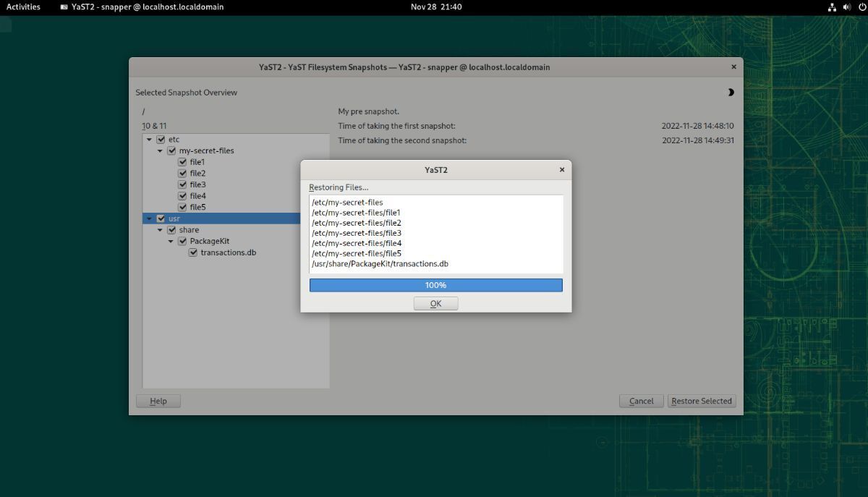868x497 pixels.
Task: Uncheck the etc folder checkbox
Action: point(161,140)
